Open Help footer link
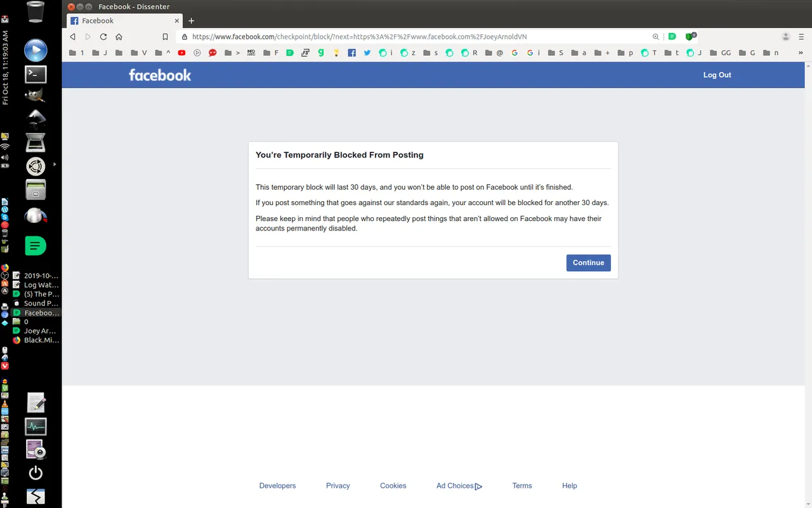Screen dimensions: 812x508 (x=569, y=486)
